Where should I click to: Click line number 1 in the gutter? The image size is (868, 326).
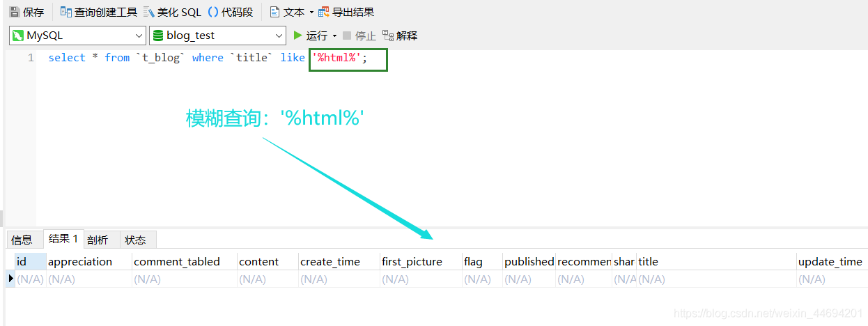pos(31,58)
